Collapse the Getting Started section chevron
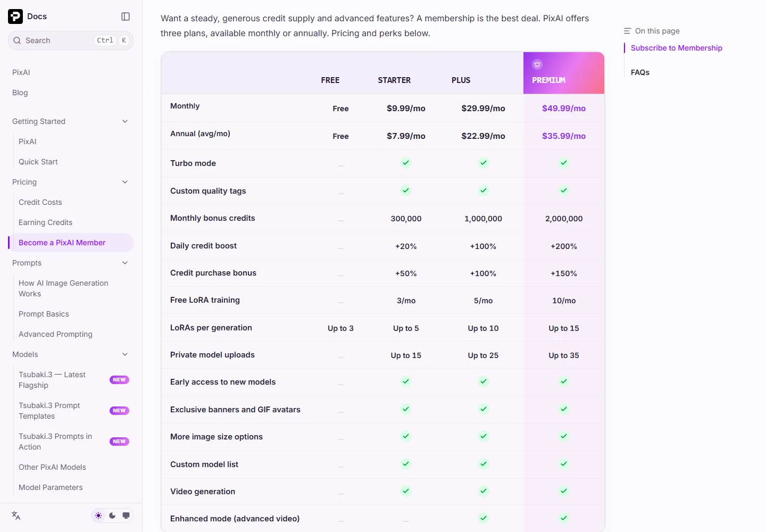 coord(125,121)
